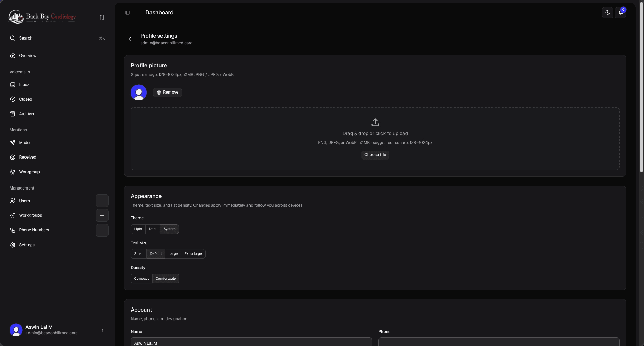Click the sidebar user avatar

pos(16,330)
